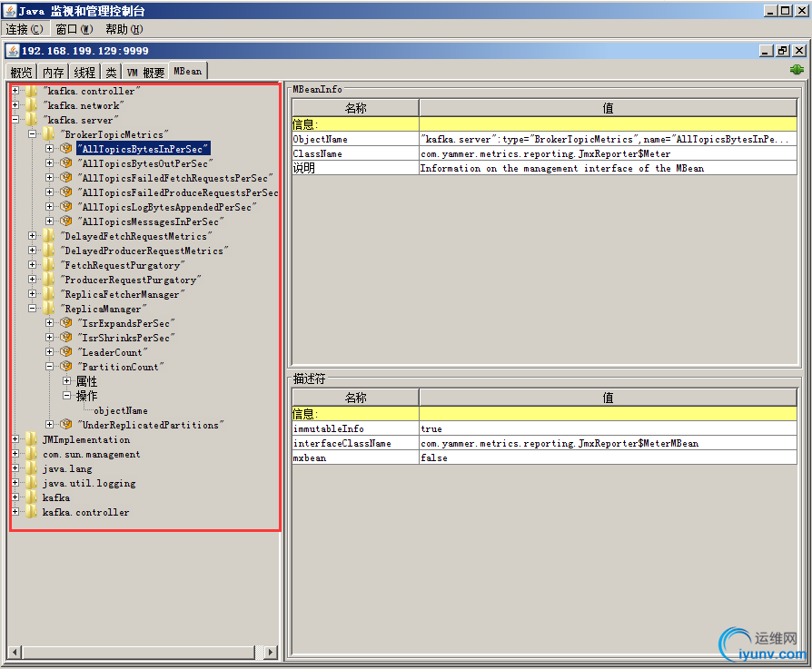The width and height of the screenshot is (812, 669).
Task: Open the 连接(C) menu
Action: [x=25, y=29]
